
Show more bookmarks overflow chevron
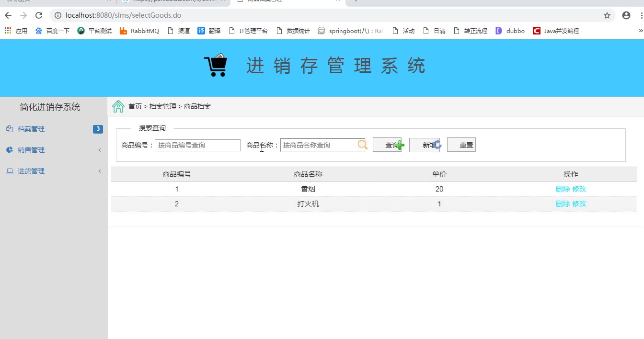[x=641, y=31]
